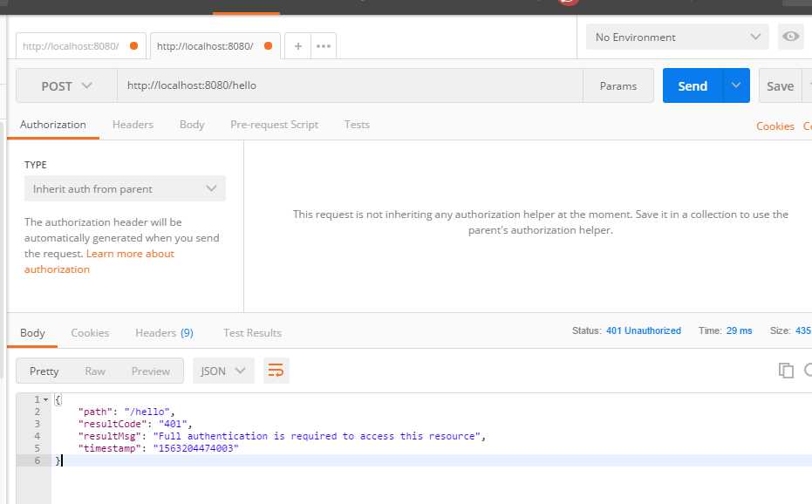This screenshot has height=504, width=812.
Task: Switch to Pre-request Script tab
Action: pos(274,125)
